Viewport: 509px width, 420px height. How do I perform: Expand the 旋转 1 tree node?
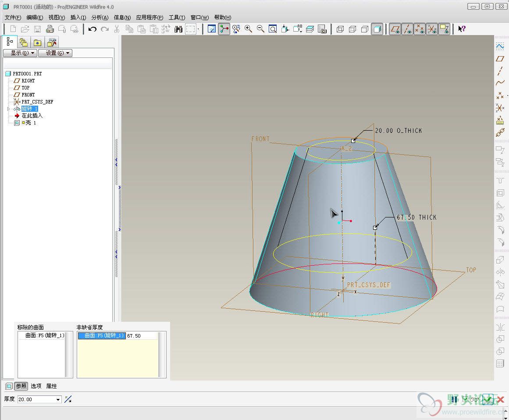click(x=8, y=109)
